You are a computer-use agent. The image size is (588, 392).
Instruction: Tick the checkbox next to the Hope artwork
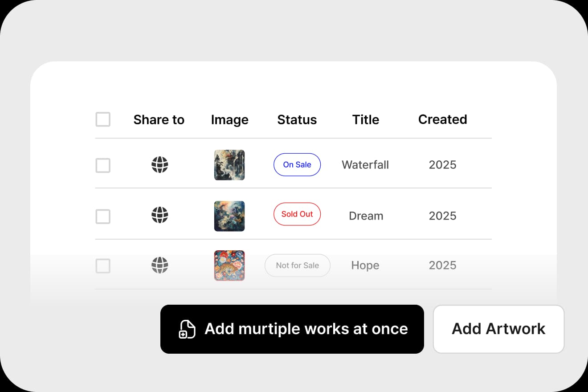pyautogui.click(x=103, y=266)
